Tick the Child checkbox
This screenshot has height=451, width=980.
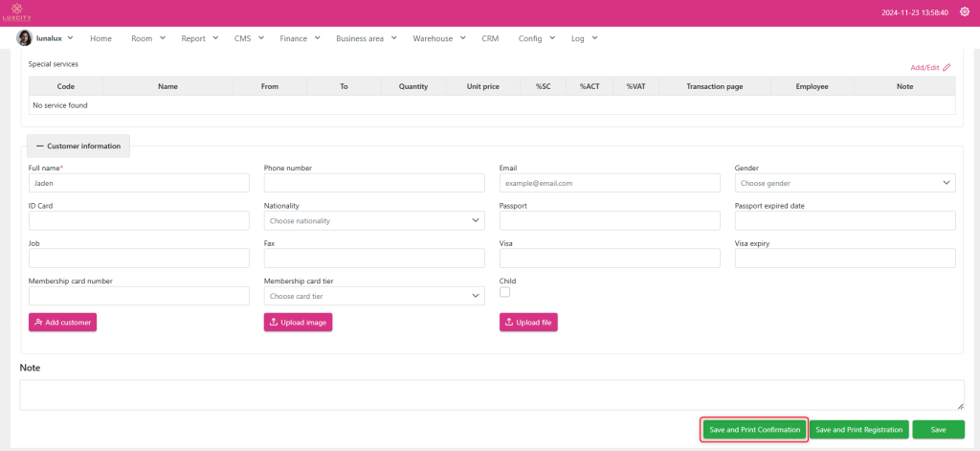click(x=505, y=293)
